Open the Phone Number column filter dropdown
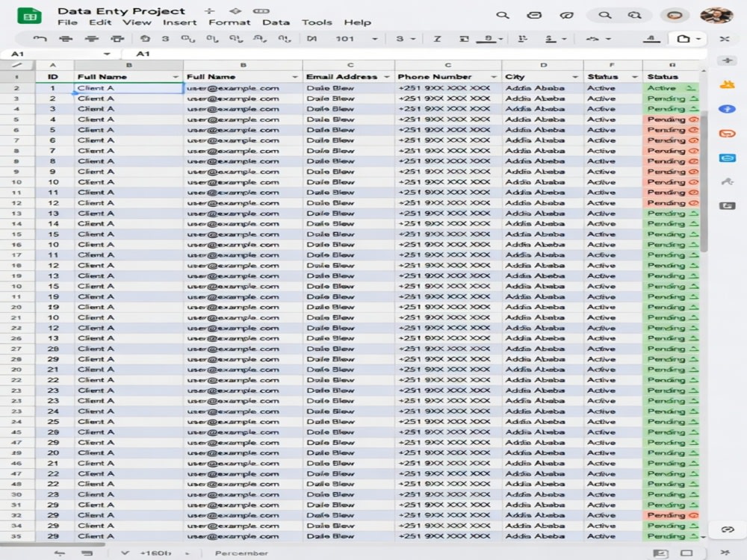Viewport: 747px width, 560px height. 494,77
